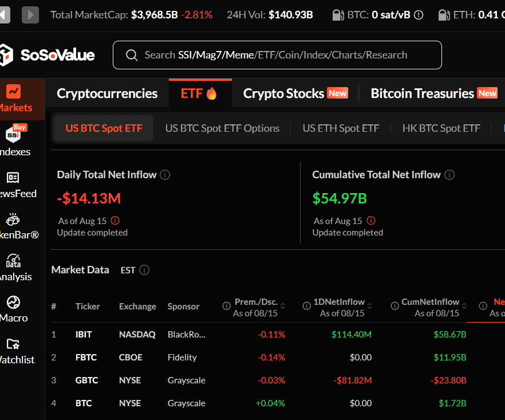Click the market cap change -2.81%
Image resolution: width=505 pixels, height=420 pixels.
click(197, 15)
